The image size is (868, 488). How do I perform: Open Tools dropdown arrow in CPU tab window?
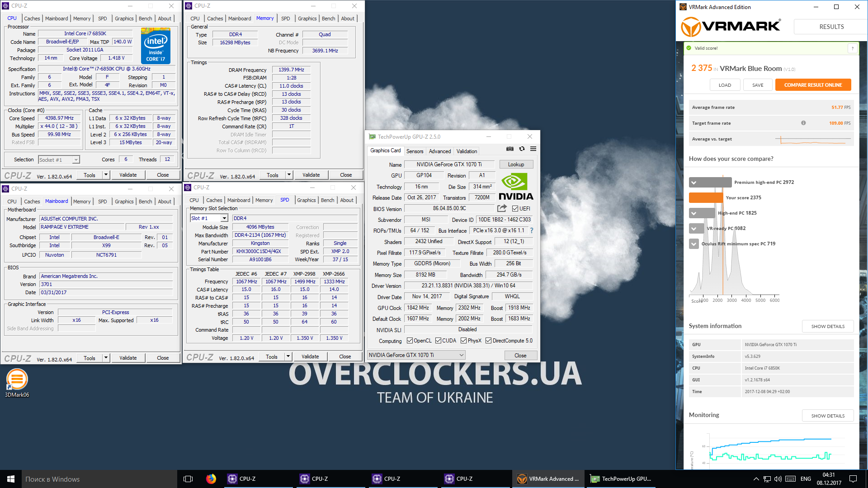(x=106, y=175)
